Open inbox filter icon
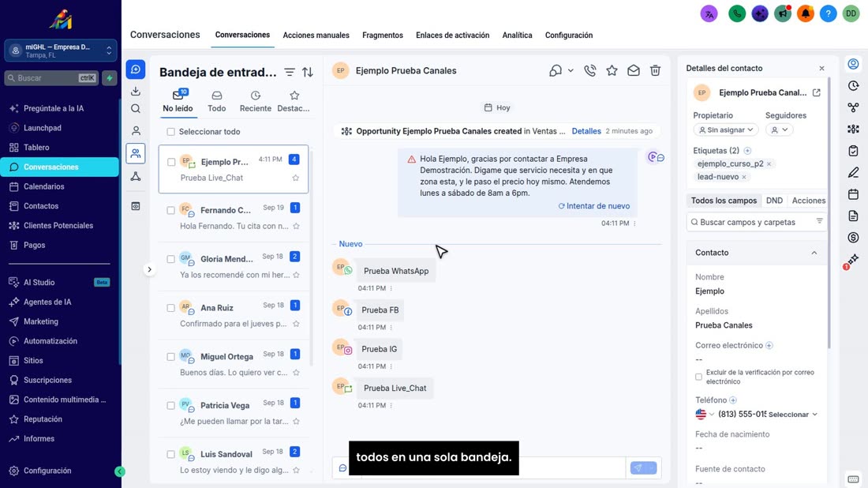The width and height of the screenshot is (868, 488). [290, 72]
